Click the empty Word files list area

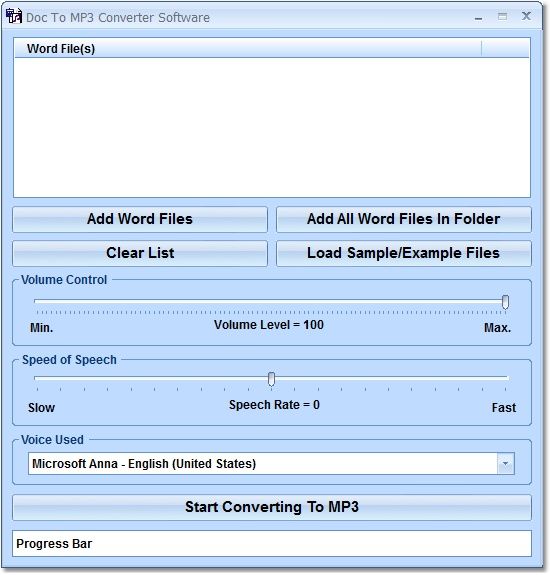pyautogui.click(x=272, y=127)
